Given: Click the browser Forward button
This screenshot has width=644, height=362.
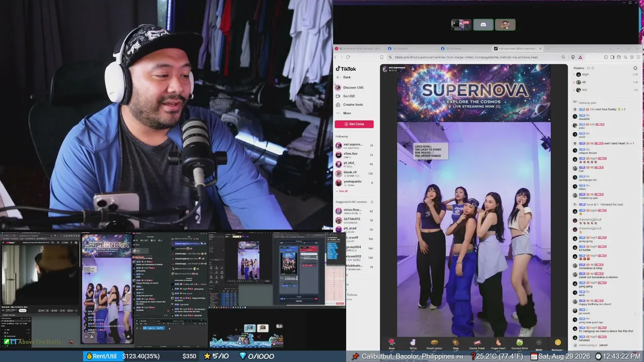Looking at the screenshot, I should [343, 57].
